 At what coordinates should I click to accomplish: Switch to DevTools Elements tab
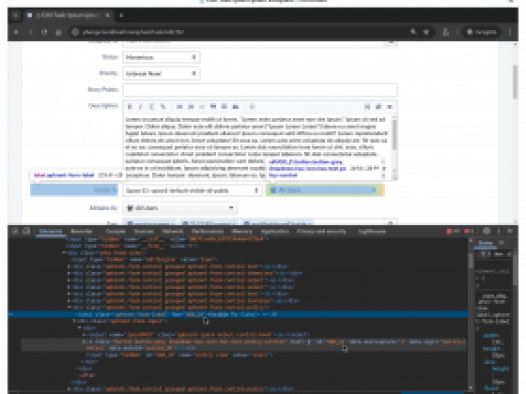(x=50, y=231)
